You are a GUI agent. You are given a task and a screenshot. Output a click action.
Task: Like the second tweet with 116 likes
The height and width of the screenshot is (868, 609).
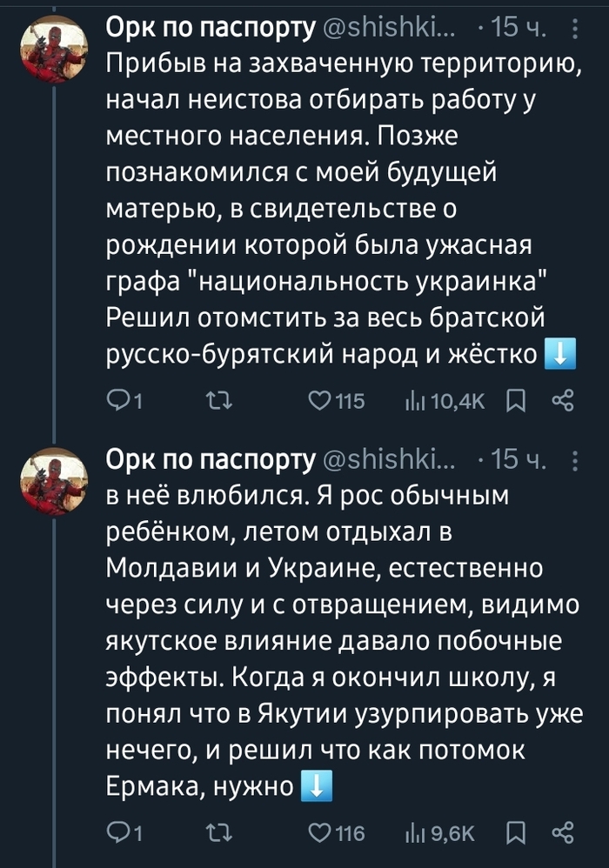pyautogui.click(x=322, y=833)
